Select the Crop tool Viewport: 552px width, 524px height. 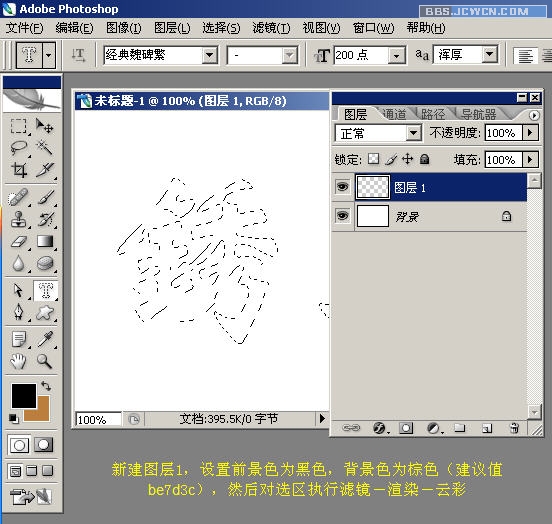18,170
